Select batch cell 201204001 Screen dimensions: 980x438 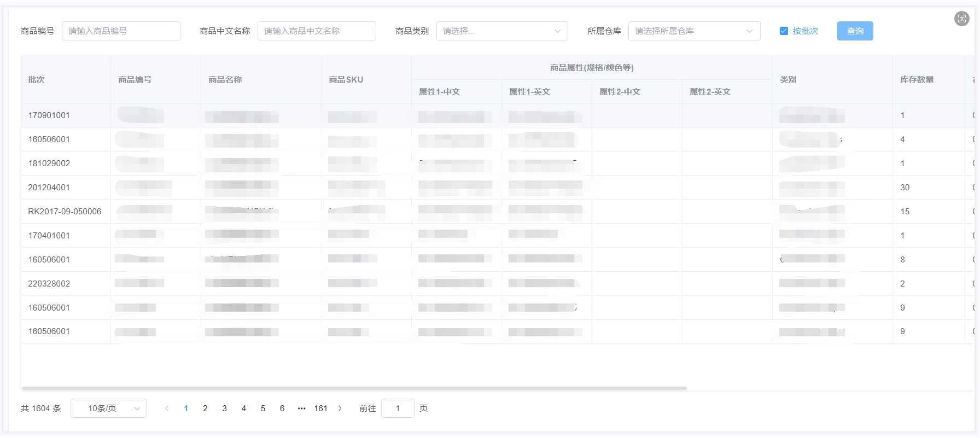66,188
